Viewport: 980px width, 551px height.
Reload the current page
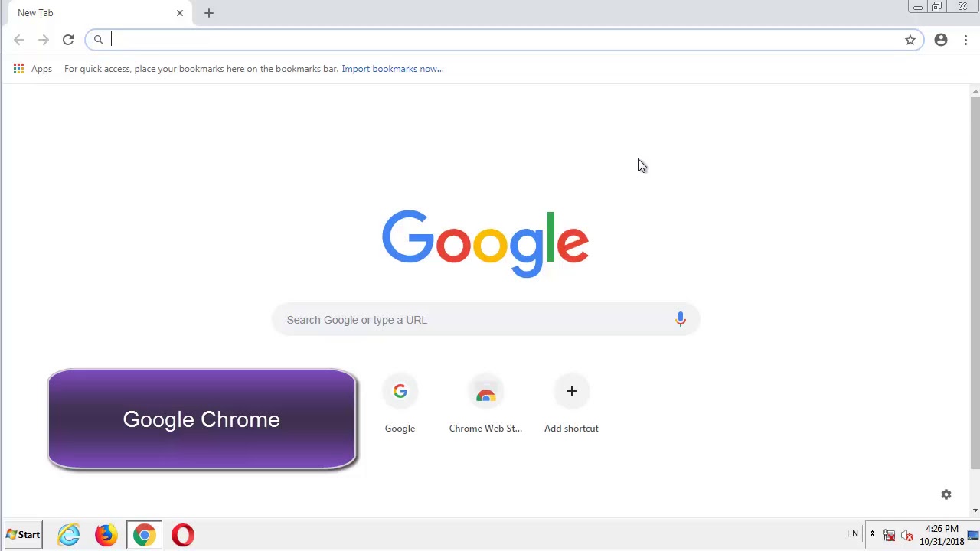coord(68,40)
